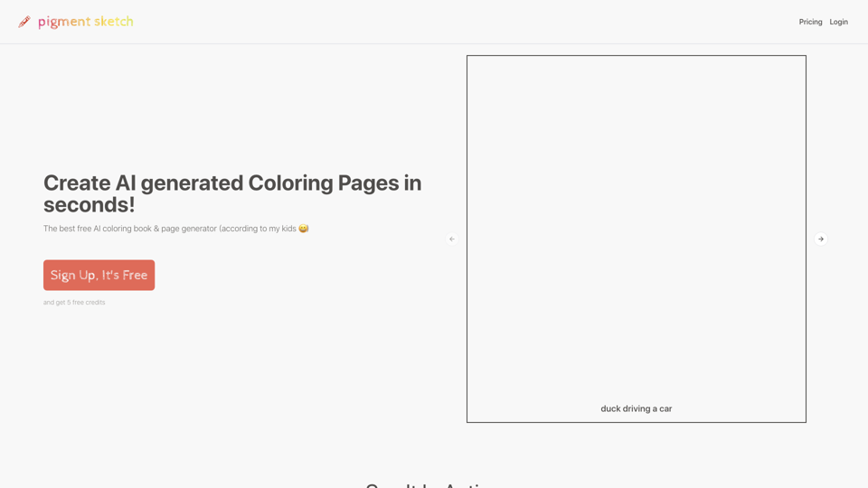Open the pigment sketch home link
Viewport: 868px width, 488px height.
86,22
